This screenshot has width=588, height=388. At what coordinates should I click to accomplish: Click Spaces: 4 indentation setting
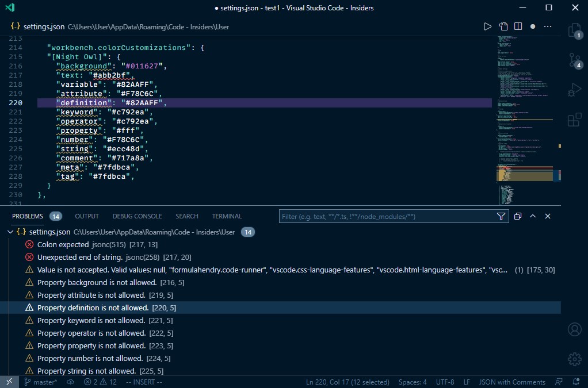[x=413, y=382]
